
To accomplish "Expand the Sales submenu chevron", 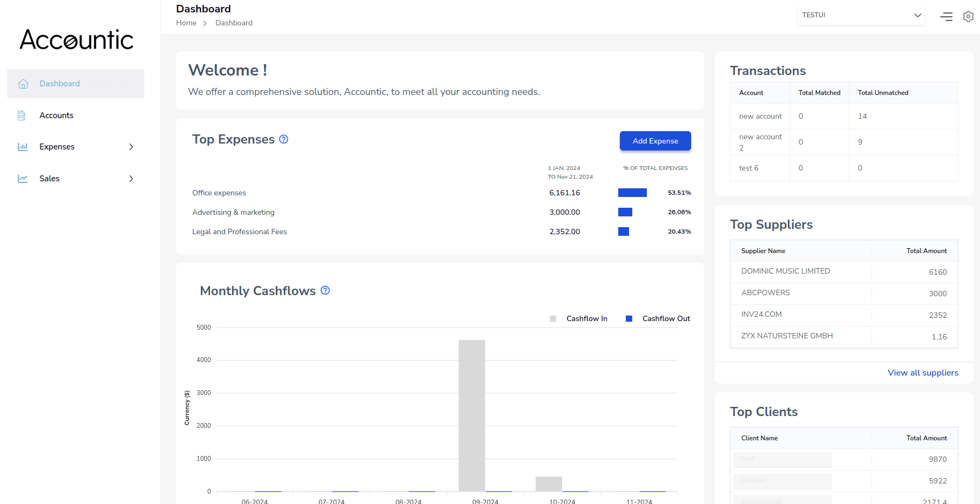I will pyautogui.click(x=131, y=179).
